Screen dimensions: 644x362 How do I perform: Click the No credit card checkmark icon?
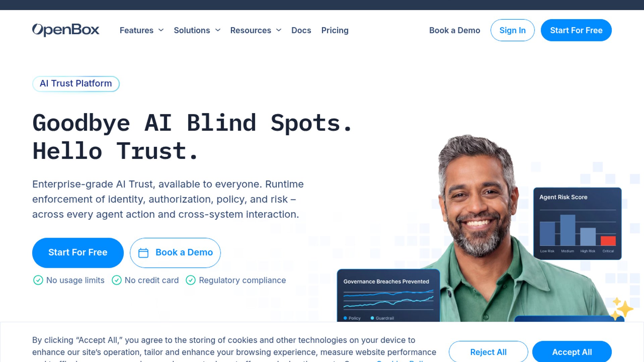pyautogui.click(x=117, y=280)
